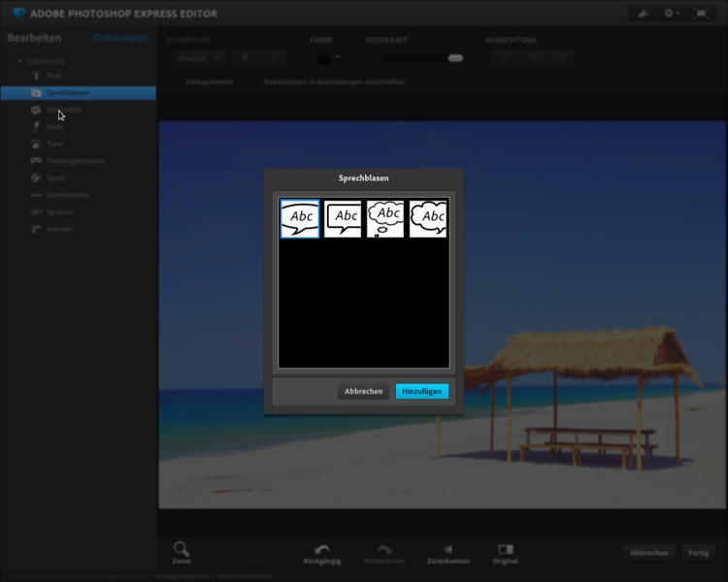Viewport: 728px width, 582px height.
Task: Click Abbrechen in the Sprechblasen dialog
Action: tap(364, 391)
